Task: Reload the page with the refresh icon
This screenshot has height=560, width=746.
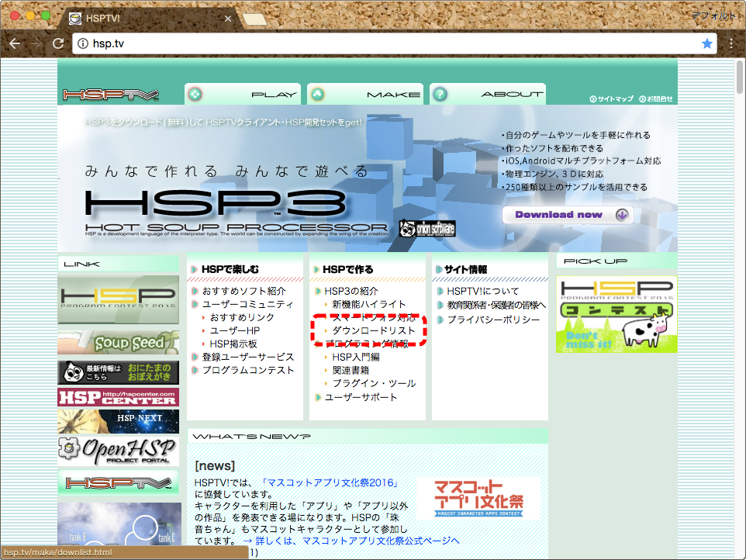Action: (58, 43)
